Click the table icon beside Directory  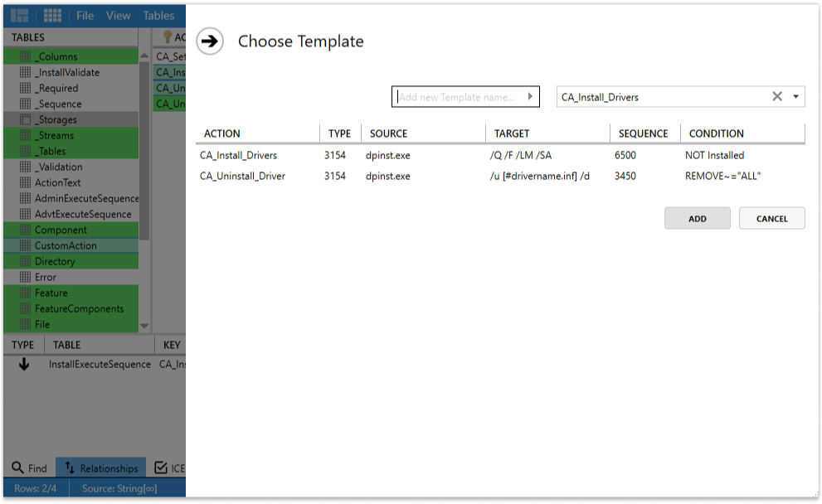click(x=25, y=261)
